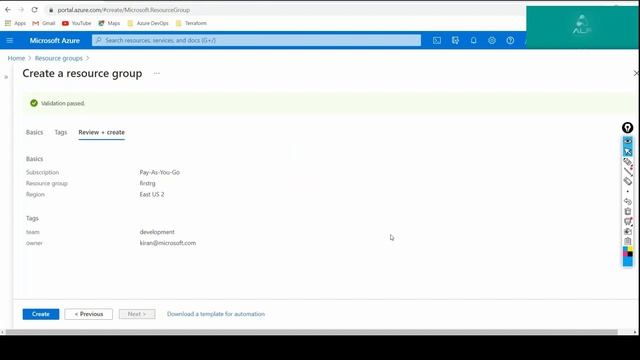Select the blue color swatch
Viewport: 640px width, 360px height.
pyautogui.click(x=628, y=261)
